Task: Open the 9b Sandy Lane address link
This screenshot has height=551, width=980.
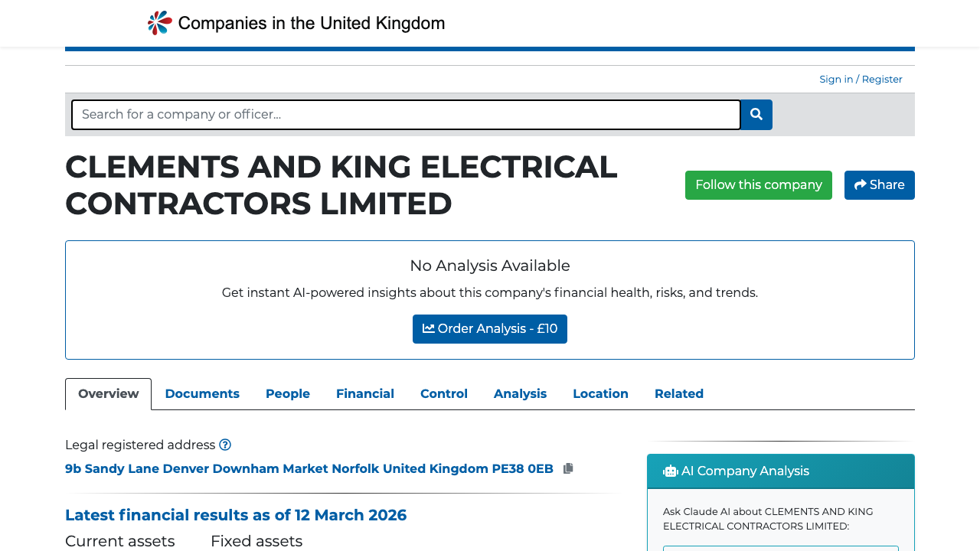Action: tap(309, 468)
